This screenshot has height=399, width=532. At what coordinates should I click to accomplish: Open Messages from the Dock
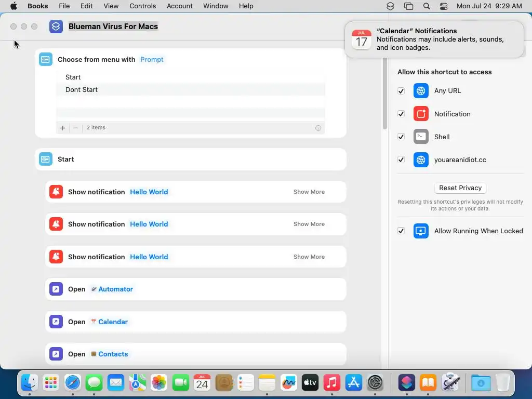94,383
